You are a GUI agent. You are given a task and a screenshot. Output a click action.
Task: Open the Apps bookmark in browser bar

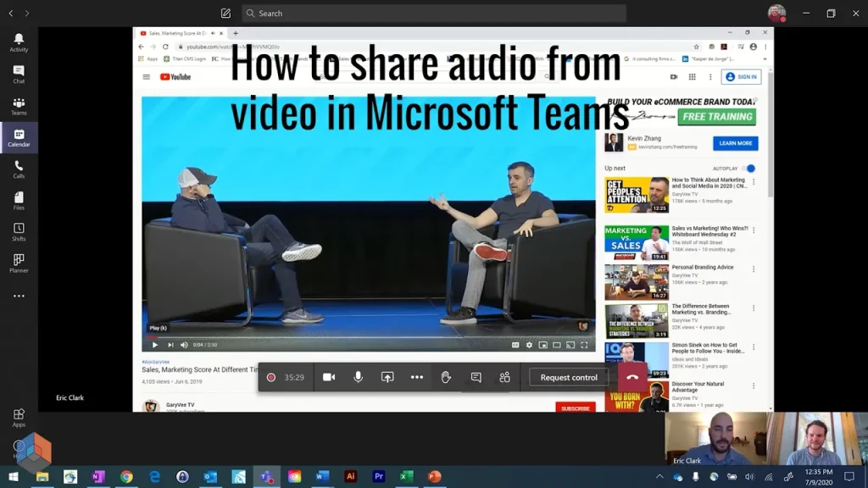click(x=147, y=58)
